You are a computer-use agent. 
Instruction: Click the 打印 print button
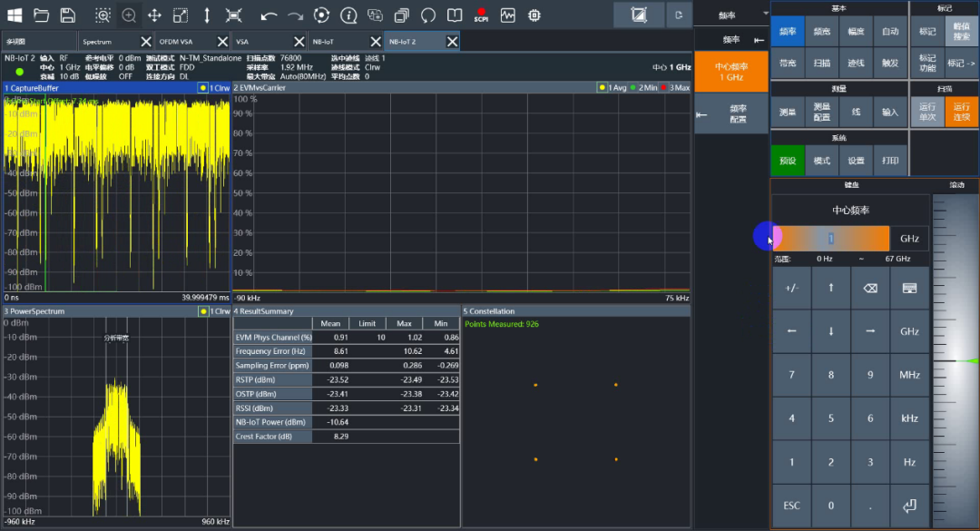click(x=890, y=161)
